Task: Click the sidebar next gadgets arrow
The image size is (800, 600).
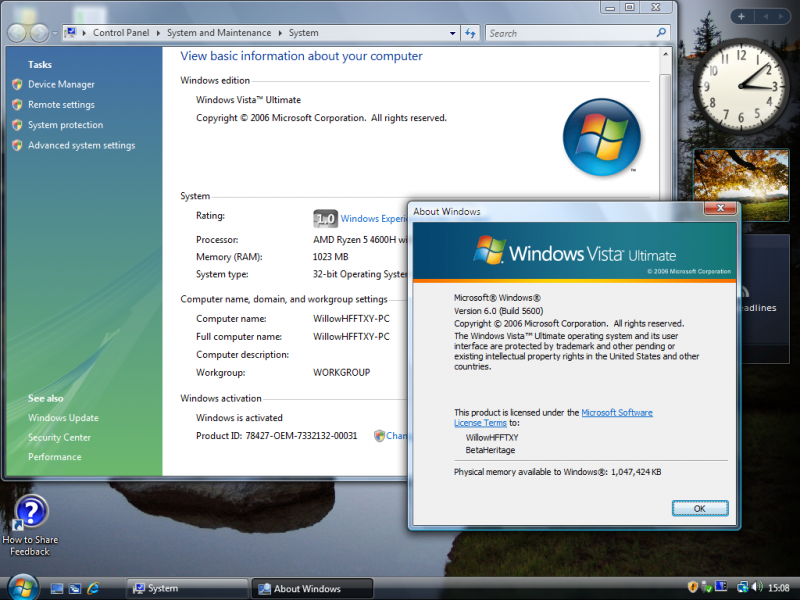Action: pos(781,16)
